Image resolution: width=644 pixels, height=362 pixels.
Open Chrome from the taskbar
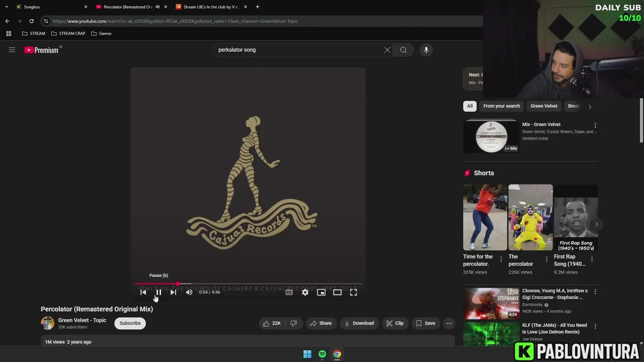tap(337, 354)
